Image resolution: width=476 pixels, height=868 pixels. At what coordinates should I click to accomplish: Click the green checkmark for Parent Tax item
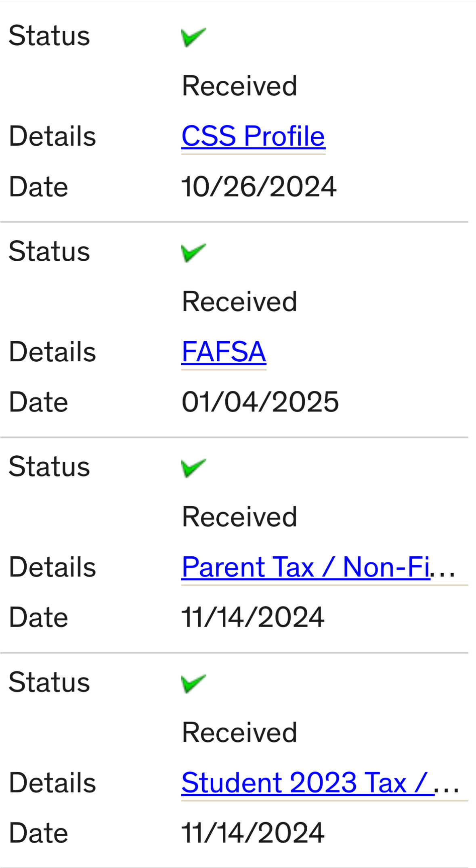pyautogui.click(x=194, y=468)
